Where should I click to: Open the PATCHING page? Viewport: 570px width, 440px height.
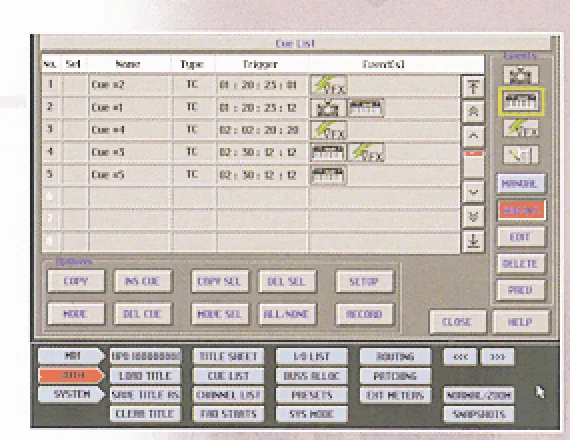(x=396, y=376)
